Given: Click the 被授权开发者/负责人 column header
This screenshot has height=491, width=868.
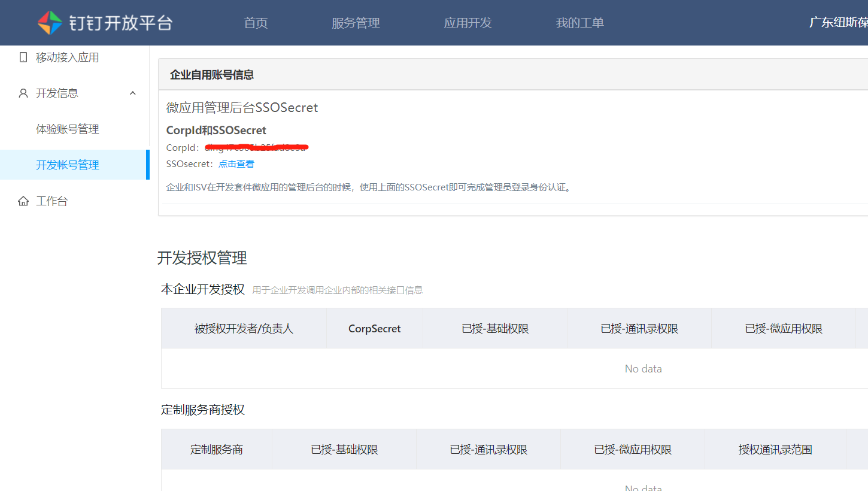Looking at the screenshot, I should point(244,329).
